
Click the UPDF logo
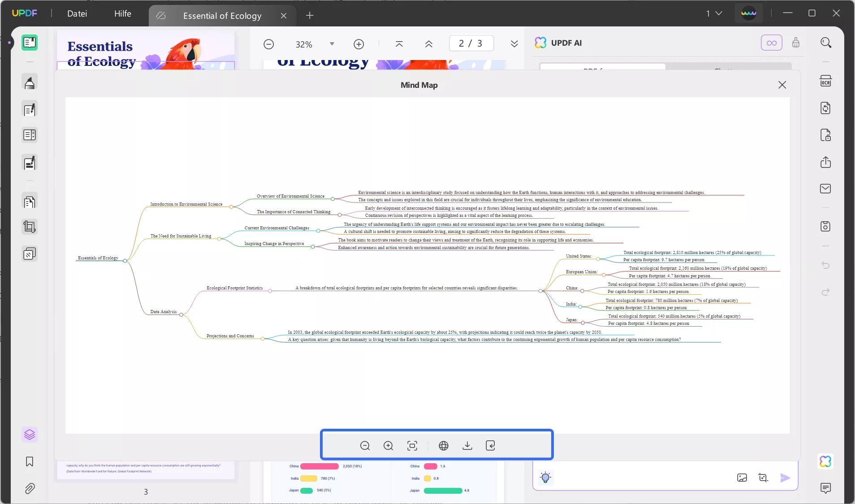tap(25, 13)
